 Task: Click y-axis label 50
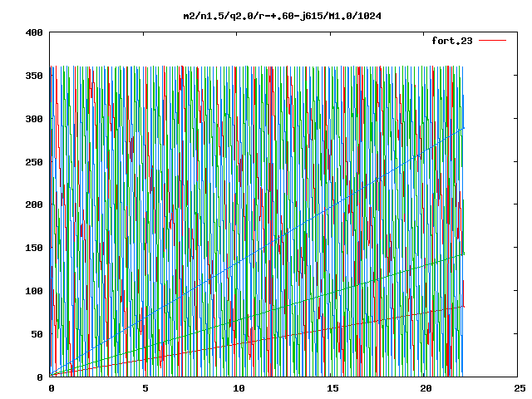pyautogui.click(x=37, y=334)
